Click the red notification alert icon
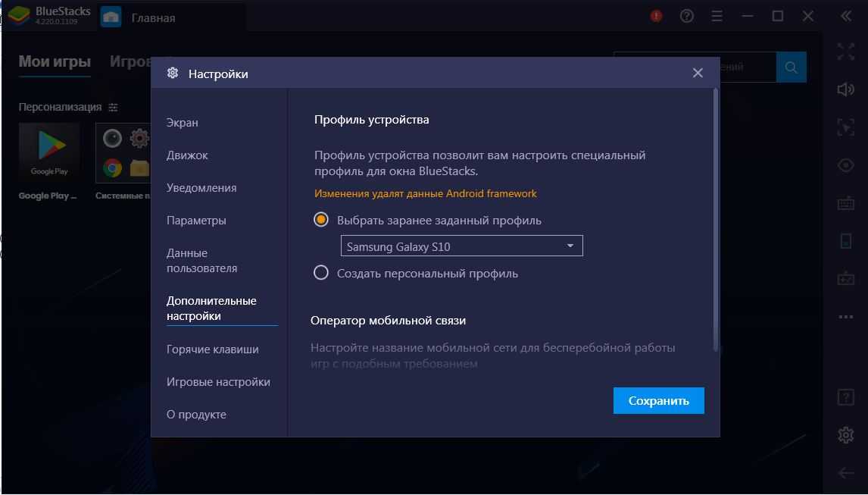 (656, 16)
